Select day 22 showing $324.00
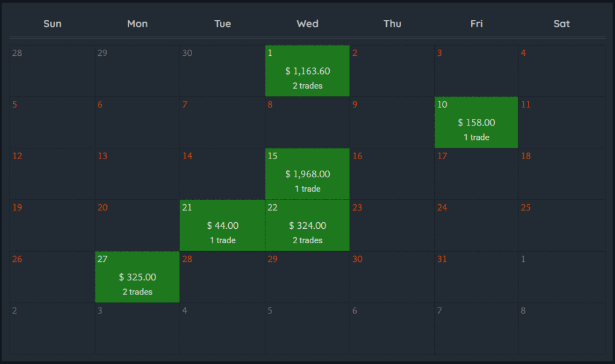The image size is (615, 364). [307, 226]
